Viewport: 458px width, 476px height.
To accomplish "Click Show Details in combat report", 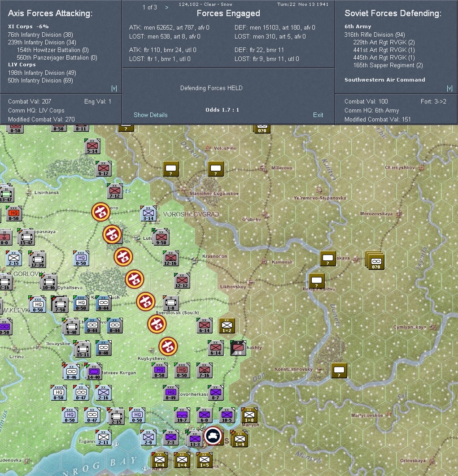I will tap(150, 115).
